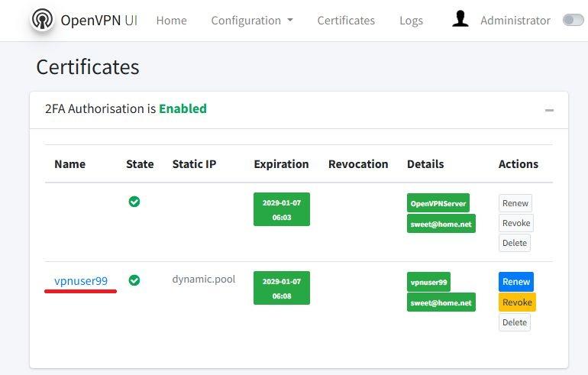Click the sweet@home.net badge in the vpnuser99 row
The width and height of the screenshot is (588, 375).
point(441,302)
